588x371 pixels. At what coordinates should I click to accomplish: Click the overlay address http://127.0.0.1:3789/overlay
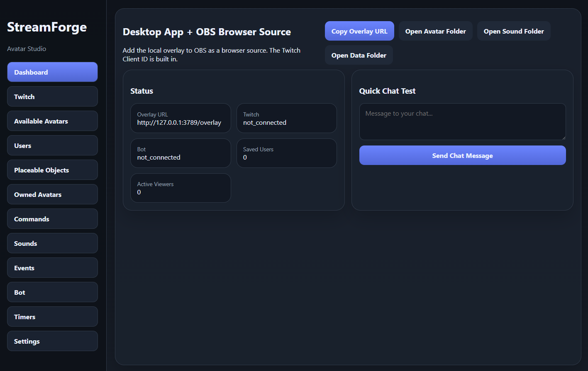[179, 123]
